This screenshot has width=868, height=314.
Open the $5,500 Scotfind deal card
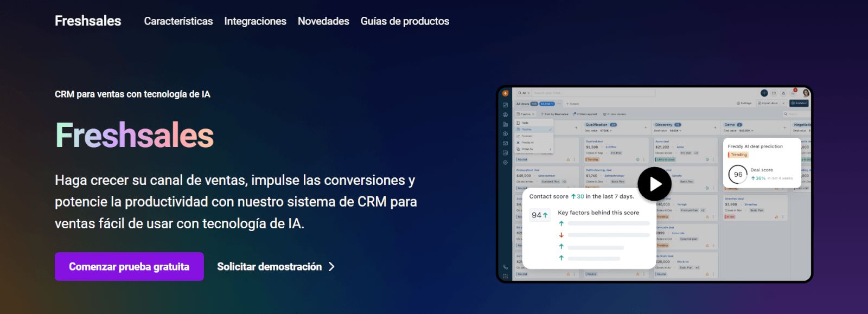tap(616, 150)
